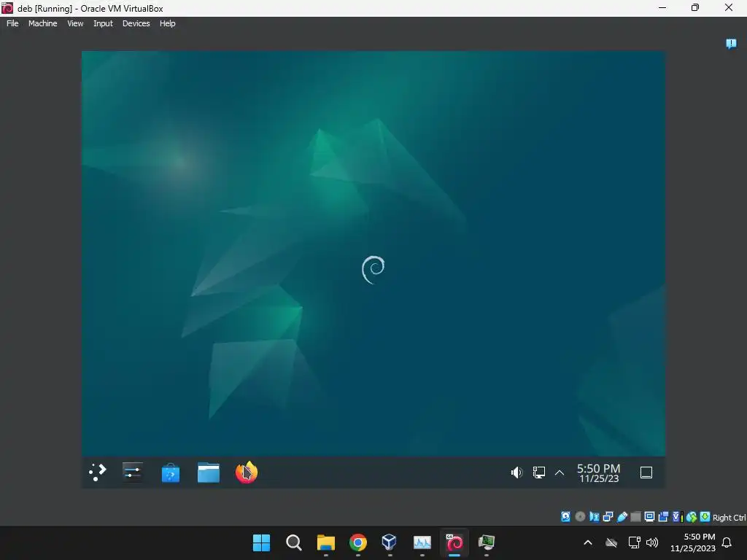Open the View menu
This screenshot has width=747, height=560.
[75, 23]
